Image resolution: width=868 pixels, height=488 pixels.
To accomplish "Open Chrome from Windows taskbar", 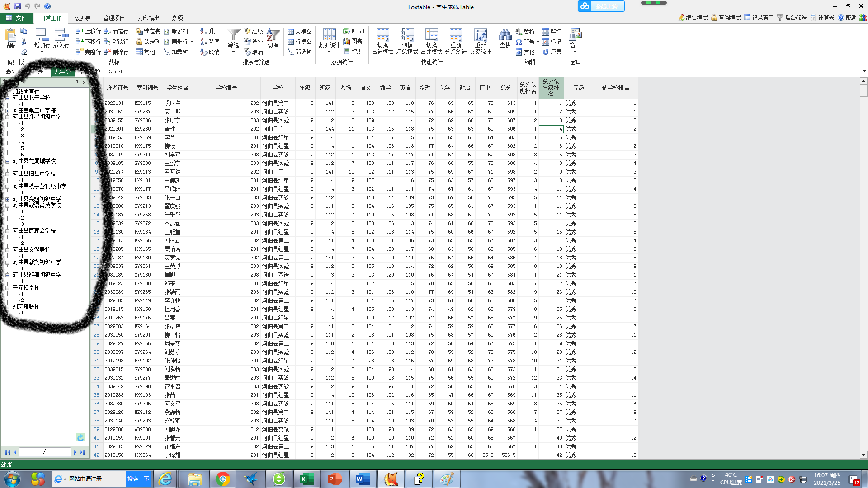I will coord(223,479).
